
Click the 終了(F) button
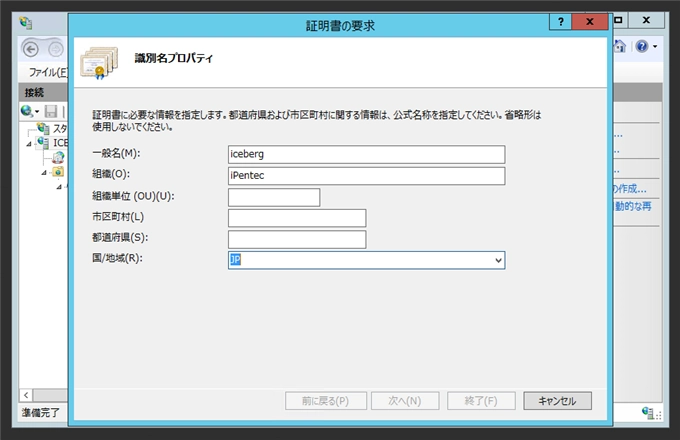pyautogui.click(x=481, y=401)
